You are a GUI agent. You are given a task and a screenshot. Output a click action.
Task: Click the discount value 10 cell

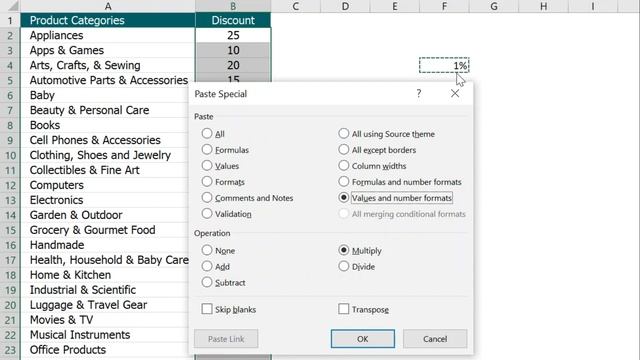(233, 50)
